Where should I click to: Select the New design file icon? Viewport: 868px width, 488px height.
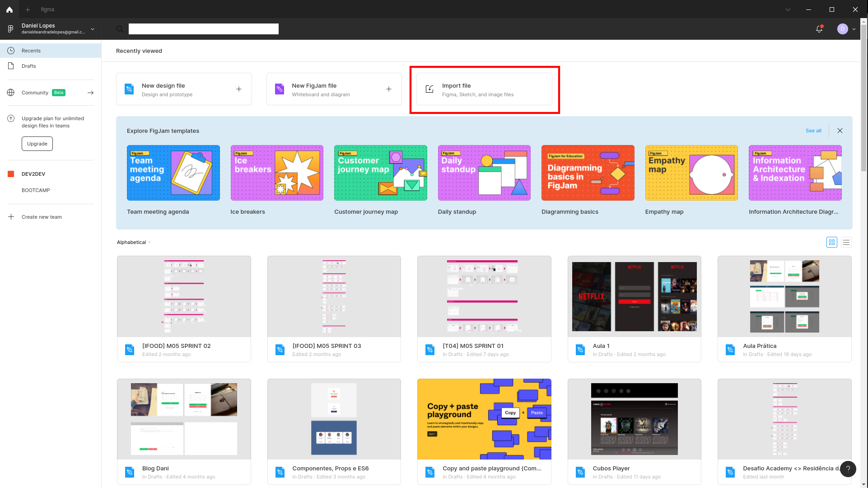pos(129,89)
